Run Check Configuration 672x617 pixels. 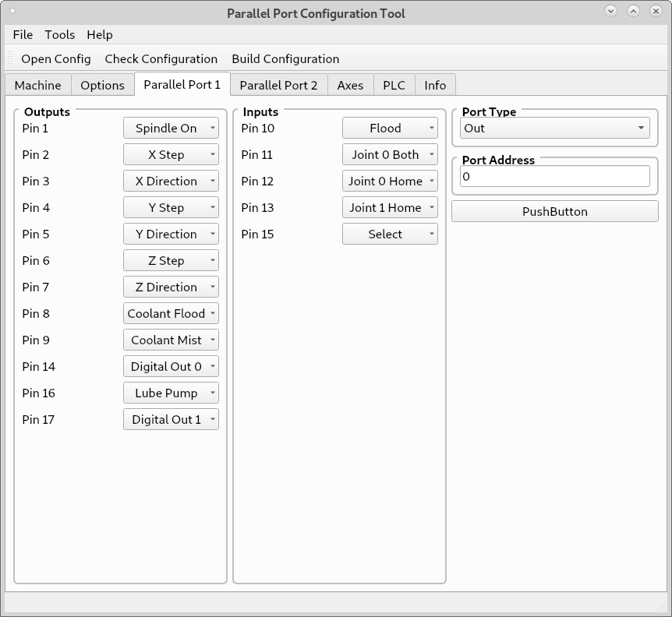pos(161,58)
